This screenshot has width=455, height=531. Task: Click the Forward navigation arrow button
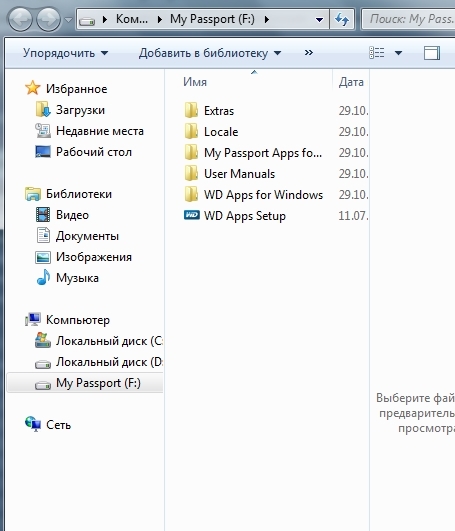click(x=48, y=19)
